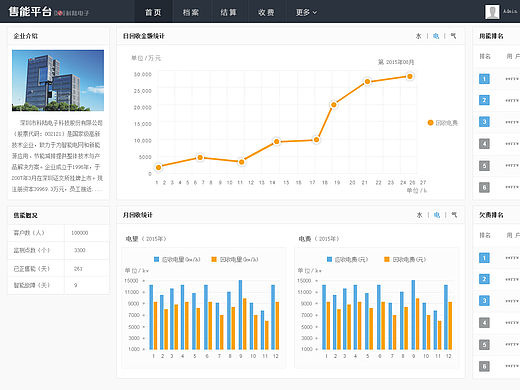Click the 单位/万元 unit label

(146, 58)
